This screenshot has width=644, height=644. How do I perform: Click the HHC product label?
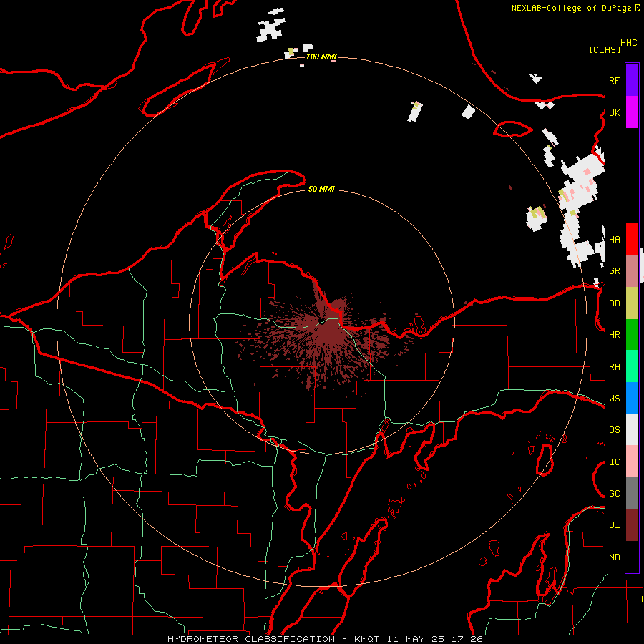coord(629,43)
